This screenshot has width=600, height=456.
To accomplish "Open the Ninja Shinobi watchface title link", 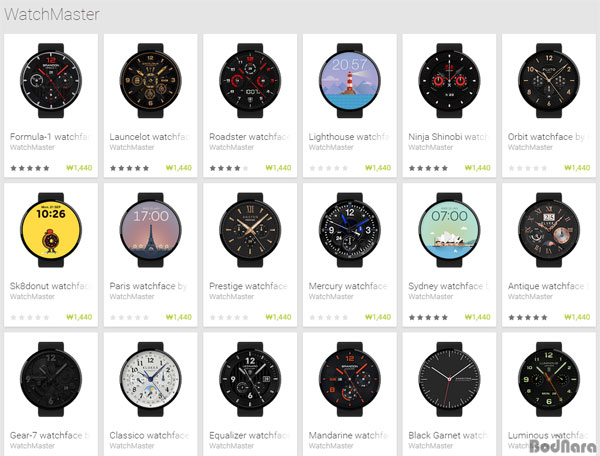I will click(x=448, y=137).
